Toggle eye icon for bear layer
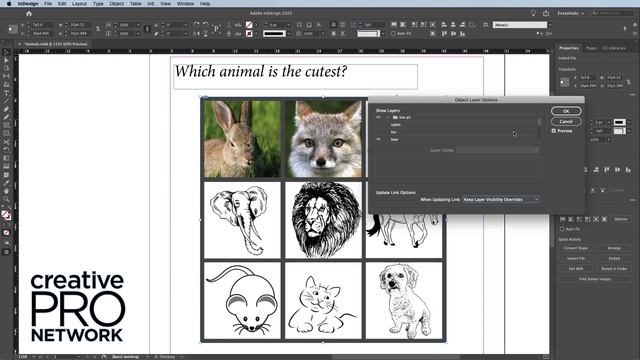This screenshot has width=640, height=360. pos(378,139)
